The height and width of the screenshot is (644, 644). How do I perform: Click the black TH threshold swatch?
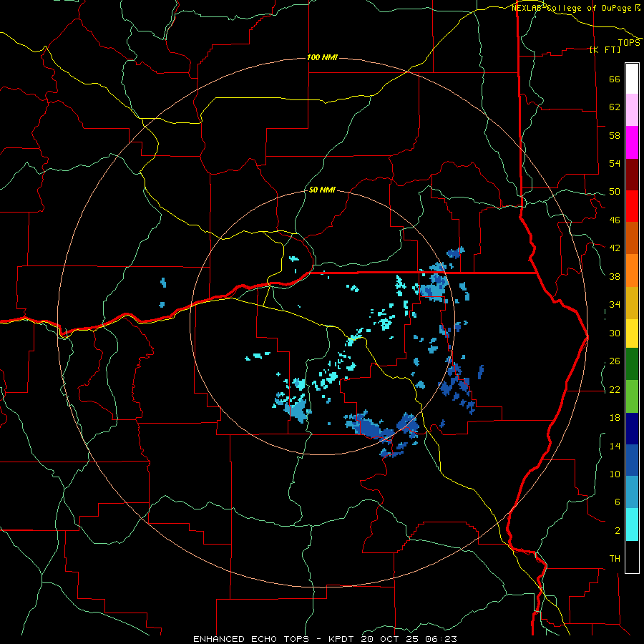632,557
